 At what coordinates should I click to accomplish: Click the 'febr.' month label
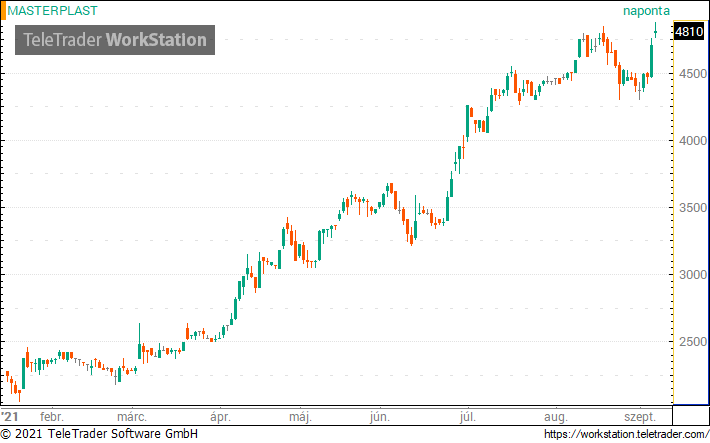coord(52,416)
